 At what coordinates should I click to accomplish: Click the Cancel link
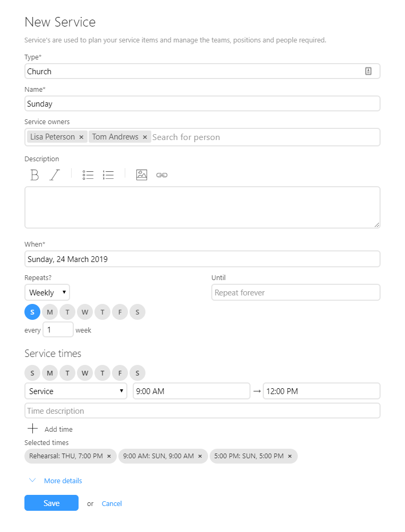point(112,504)
